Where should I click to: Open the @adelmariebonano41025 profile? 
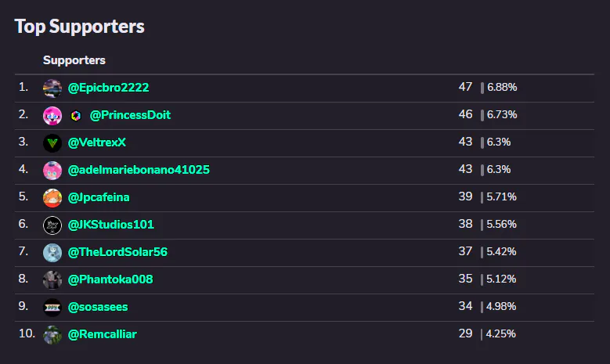click(139, 170)
